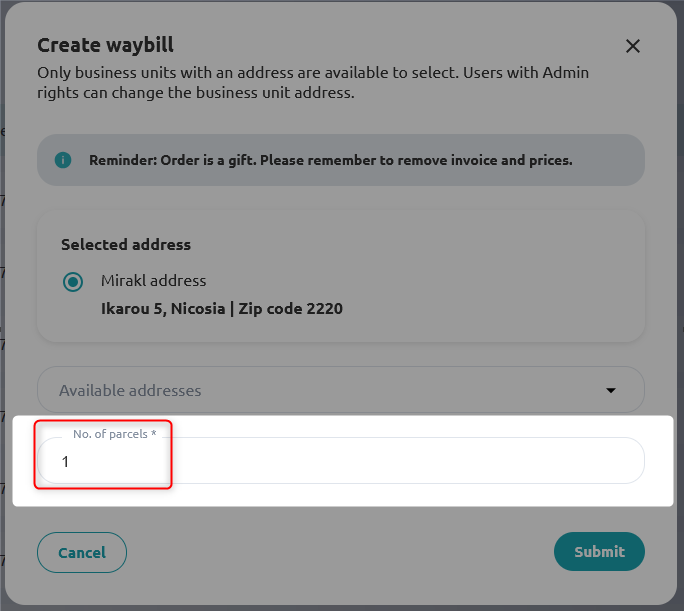Screen dimensions: 684x611
Task: Submit the waybill form
Action: click(599, 552)
